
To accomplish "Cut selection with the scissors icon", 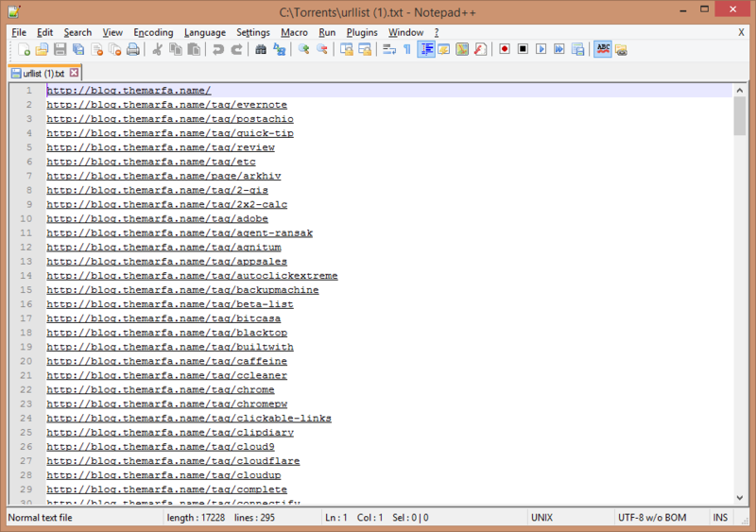I will click(x=157, y=49).
